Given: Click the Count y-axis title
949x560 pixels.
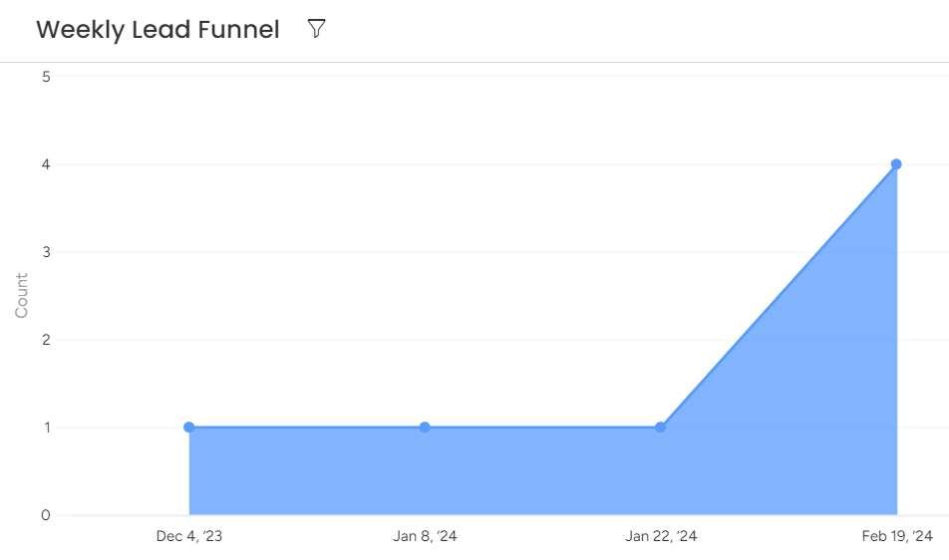Looking at the screenshot, I should [22, 296].
